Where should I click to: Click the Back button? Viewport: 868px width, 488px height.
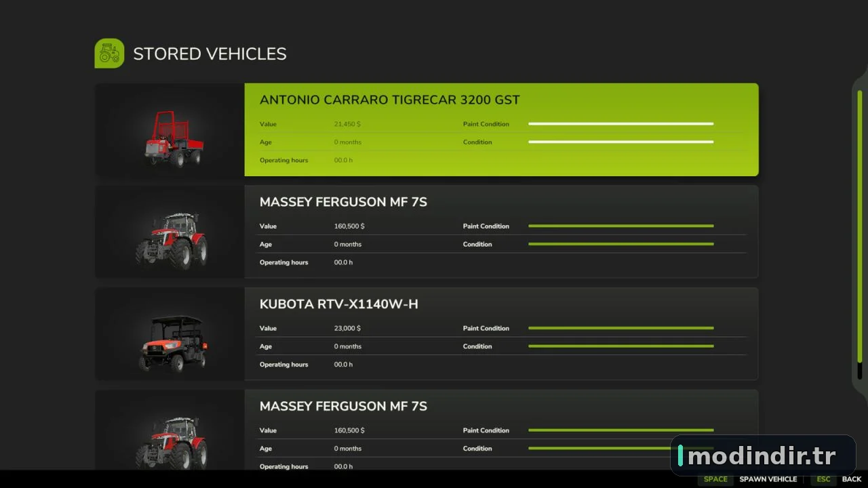click(837, 479)
